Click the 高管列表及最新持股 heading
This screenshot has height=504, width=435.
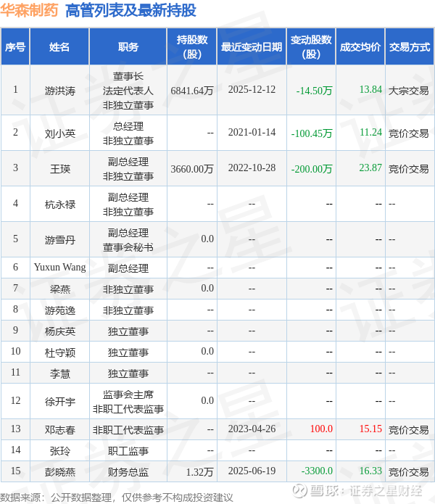pyautogui.click(x=130, y=10)
